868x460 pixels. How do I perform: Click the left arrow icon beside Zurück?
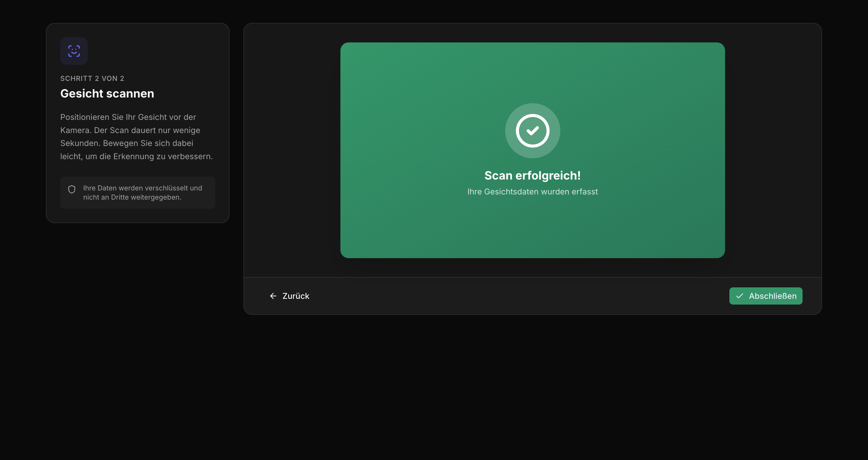[x=273, y=296]
